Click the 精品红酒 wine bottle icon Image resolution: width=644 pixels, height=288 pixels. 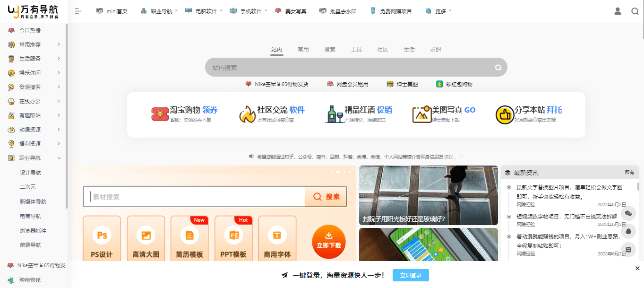click(x=335, y=114)
